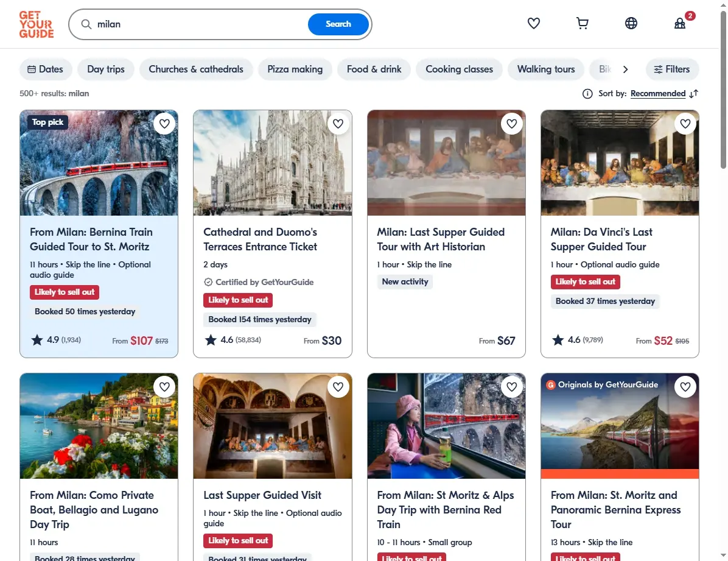Open the Filters panel
728x561 pixels.
pos(672,69)
